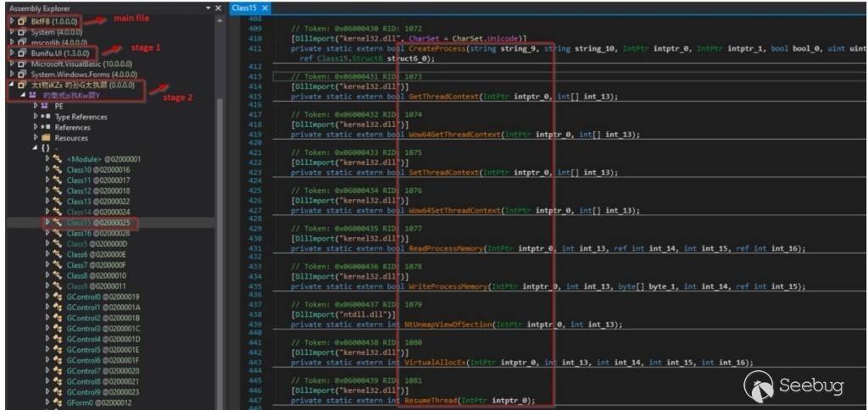Click the BkfFB assembly icon
The image size is (868, 410).
point(21,19)
